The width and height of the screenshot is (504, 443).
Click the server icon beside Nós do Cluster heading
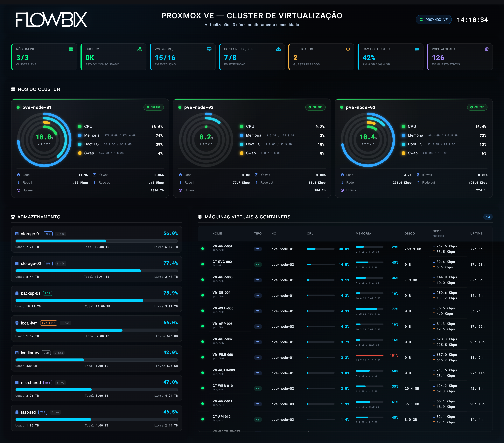13,89
